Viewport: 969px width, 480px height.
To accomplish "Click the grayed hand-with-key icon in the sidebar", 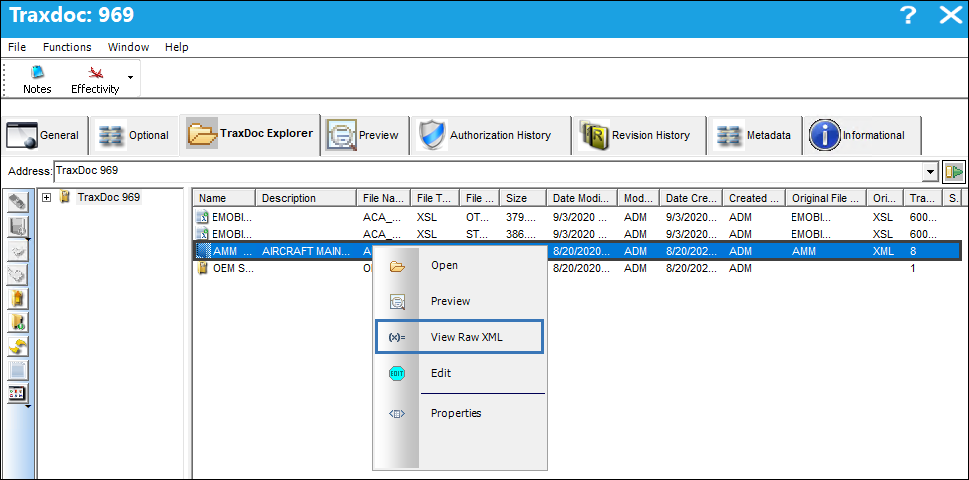I will click(x=17, y=274).
